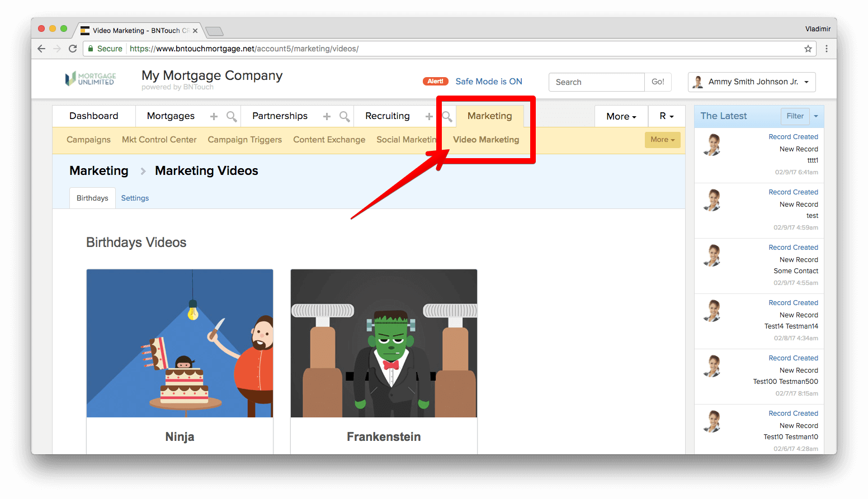868x499 pixels.
Task: Click into the Search input field
Action: pos(596,82)
